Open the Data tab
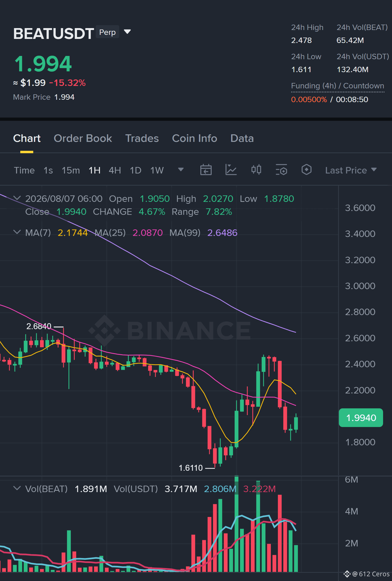The image size is (392, 581). [x=242, y=138]
